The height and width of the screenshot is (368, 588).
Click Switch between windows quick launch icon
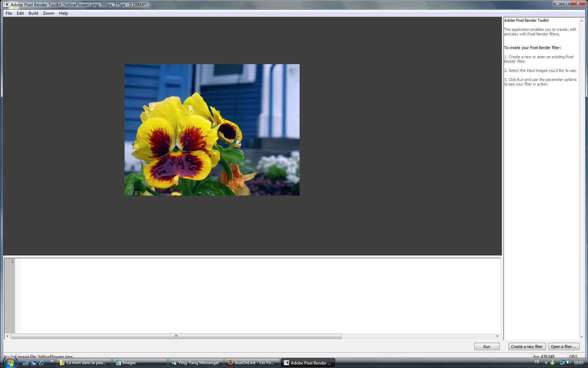coord(34,363)
